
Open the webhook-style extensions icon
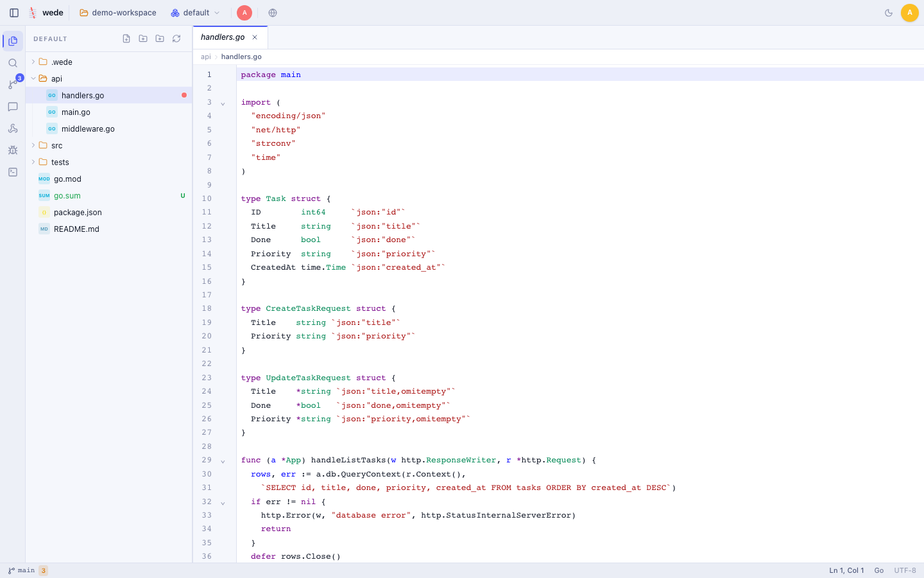click(x=13, y=128)
